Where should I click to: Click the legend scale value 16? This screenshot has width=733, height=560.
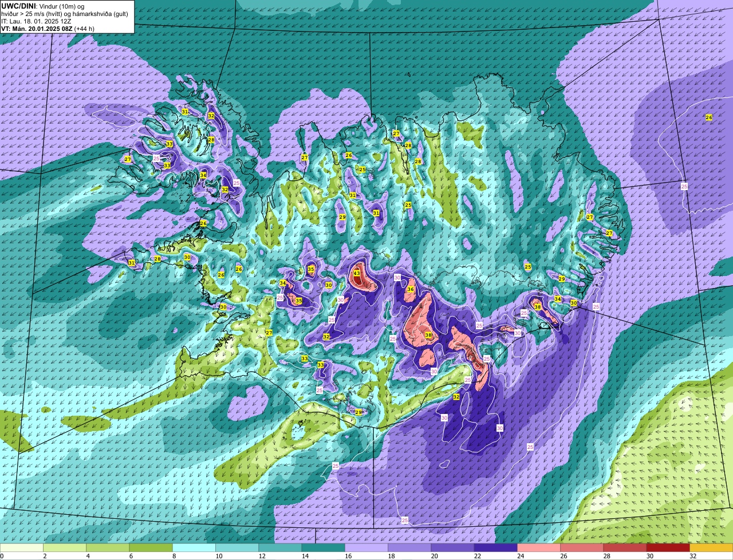pyautogui.click(x=348, y=556)
